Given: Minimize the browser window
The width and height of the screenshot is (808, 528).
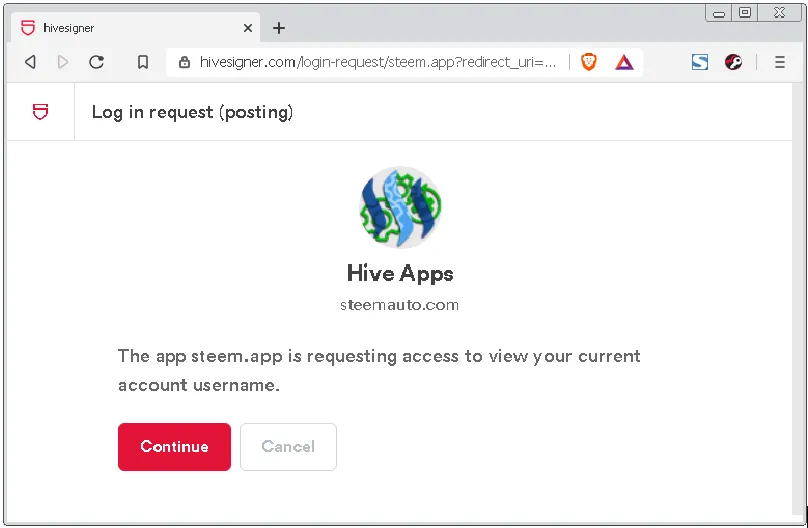Looking at the screenshot, I should pyautogui.click(x=719, y=13).
